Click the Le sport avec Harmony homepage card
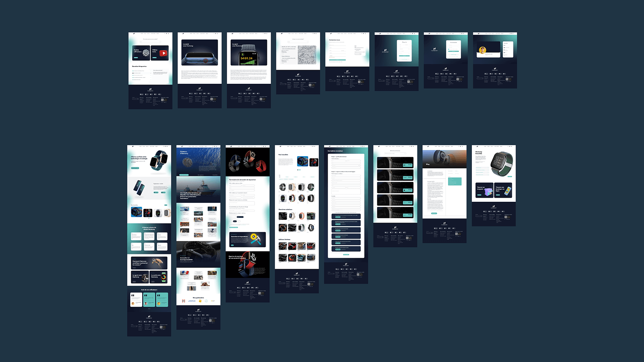 coord(140,277)
